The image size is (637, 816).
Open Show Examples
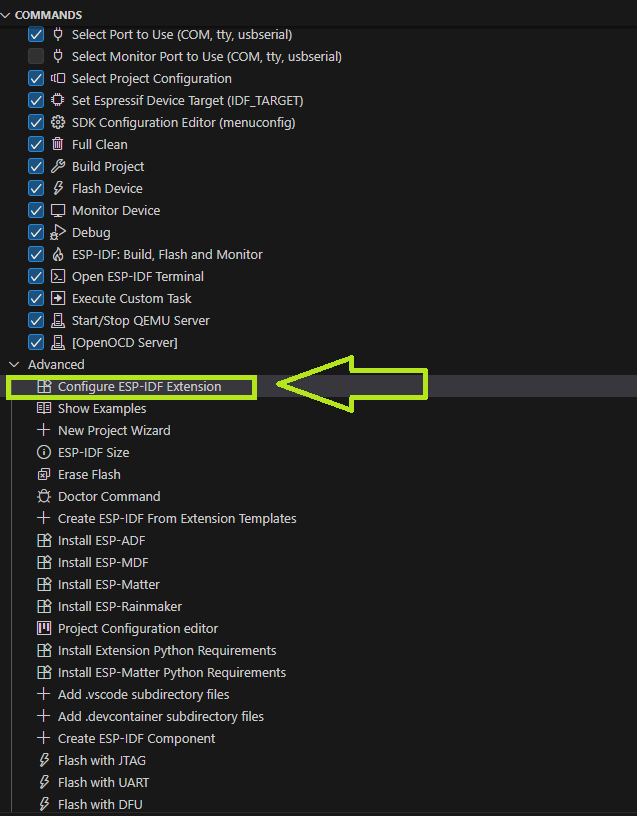coord(102,409)
